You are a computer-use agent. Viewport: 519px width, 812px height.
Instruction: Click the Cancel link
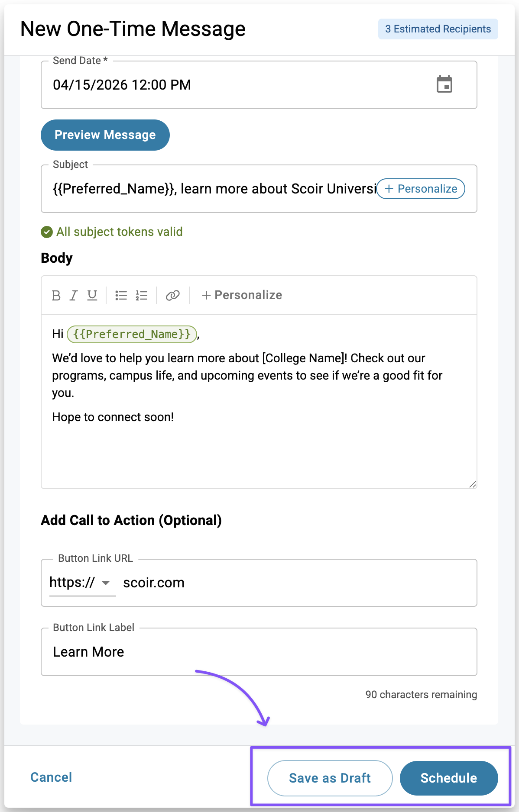(x=51, y=777)
